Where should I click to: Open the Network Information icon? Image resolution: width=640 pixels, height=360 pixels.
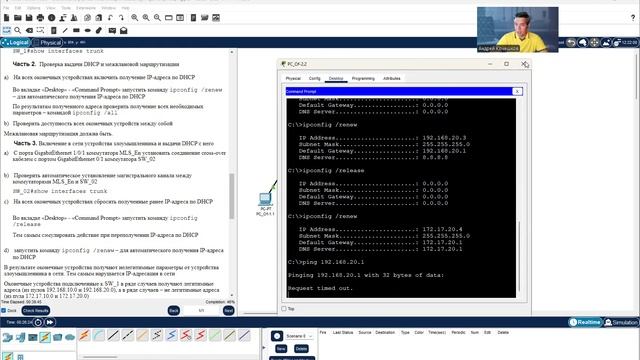[51, 18]
